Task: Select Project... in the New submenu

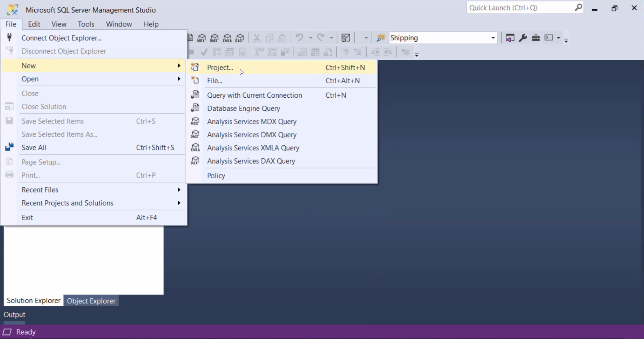Action: (282, 67)
